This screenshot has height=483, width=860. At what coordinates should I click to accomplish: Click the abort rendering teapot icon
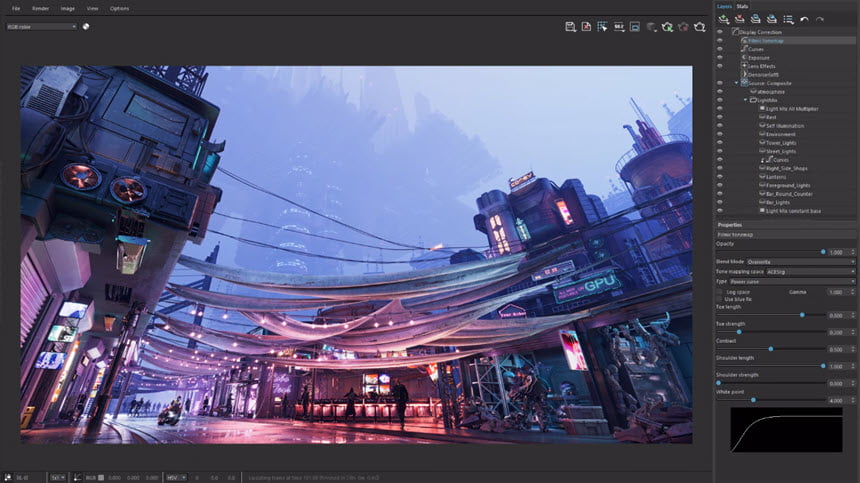pos(683,26)
